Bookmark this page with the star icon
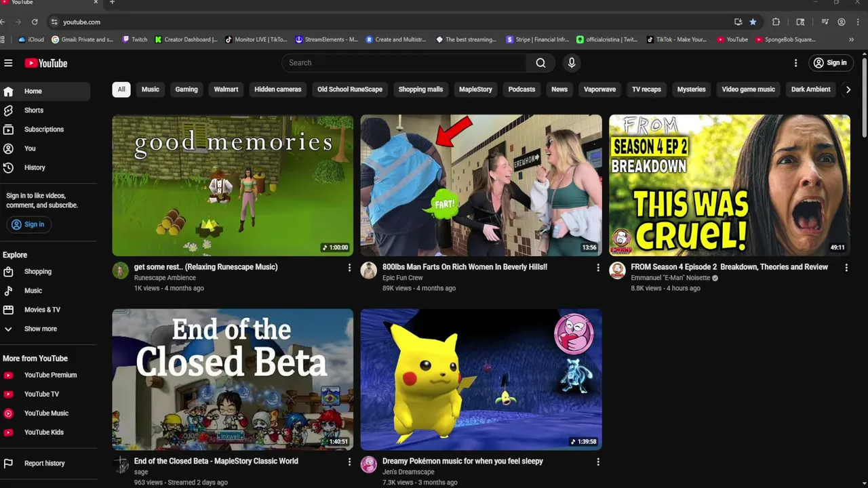Image resolution: width=868 pixels, height=488 pixels. (x=753, y=22)
